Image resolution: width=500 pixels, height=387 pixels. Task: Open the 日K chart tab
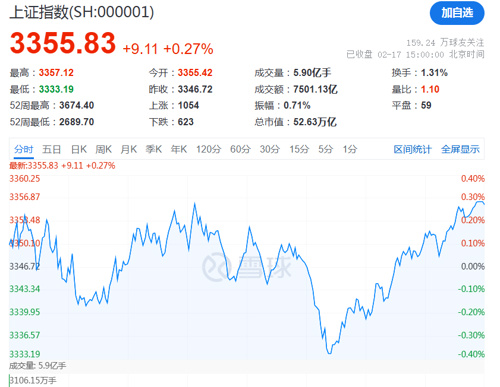(79, 149)
